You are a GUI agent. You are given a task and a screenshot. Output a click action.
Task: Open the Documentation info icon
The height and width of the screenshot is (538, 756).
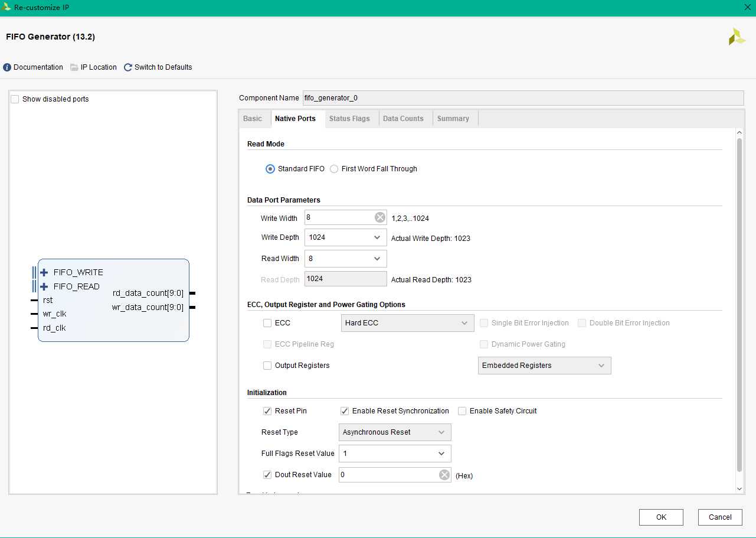7,67
